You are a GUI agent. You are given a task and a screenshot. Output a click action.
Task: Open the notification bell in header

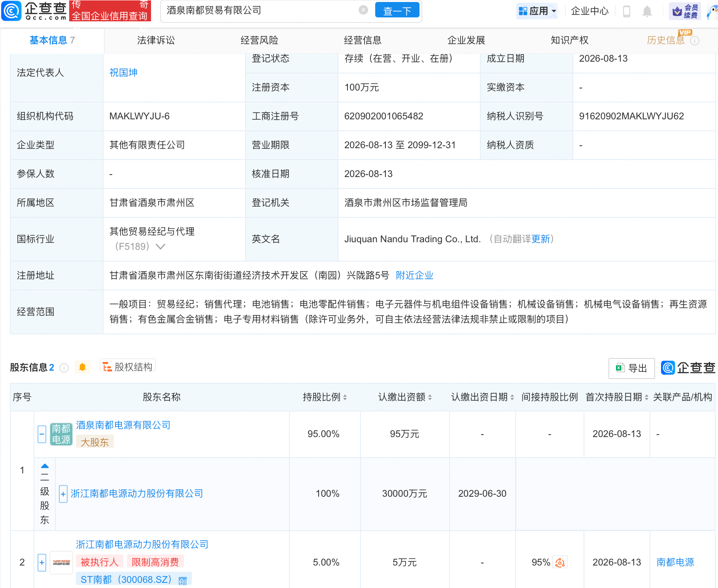pyautogui.click(x=647, y=11)
